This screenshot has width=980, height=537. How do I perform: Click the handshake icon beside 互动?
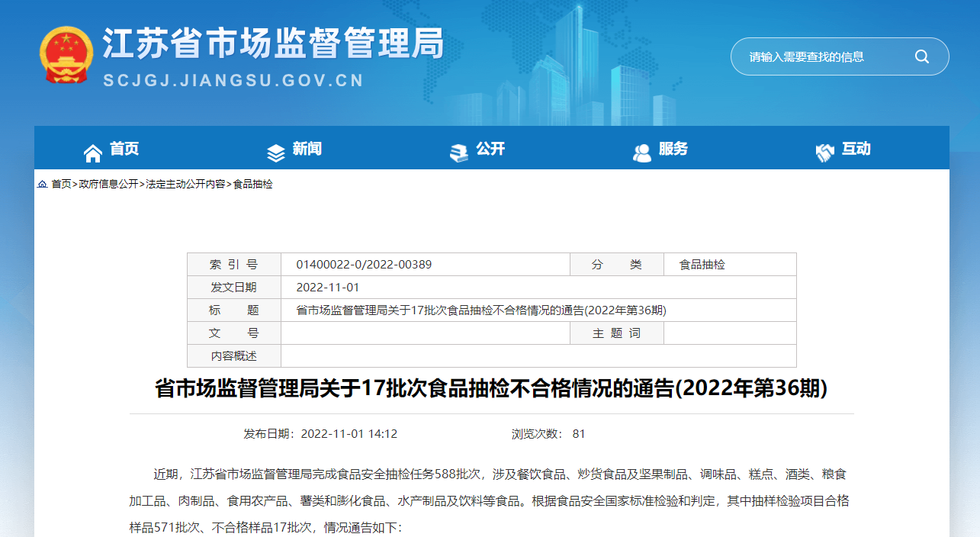click(x=825, y=153)
